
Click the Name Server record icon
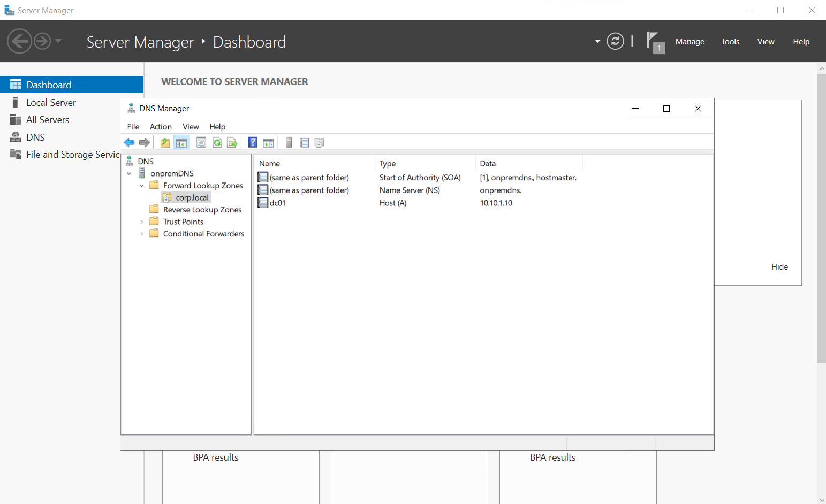tap(263, 190)
